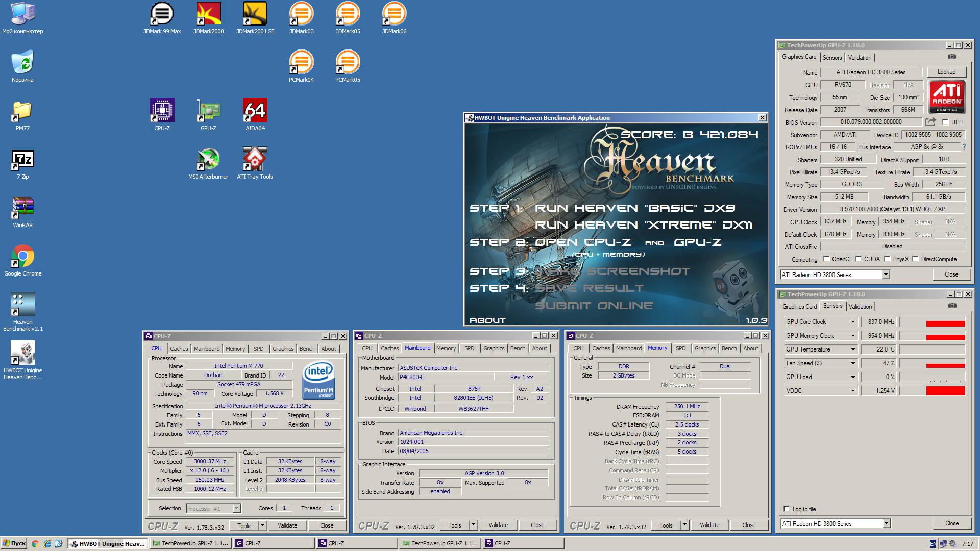The width and height of the screenshot is (980, 551).
Task: Switch to Validation tab in top GPU-Z window
Action: [x=860, y=58]
